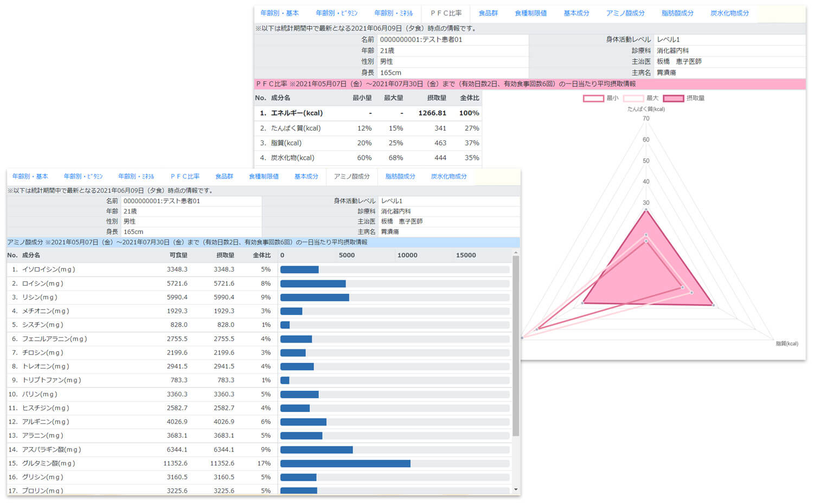Click scrollbar down arrow in amino acid table
This screenshot has height=504, width=815.
point(515,489)
